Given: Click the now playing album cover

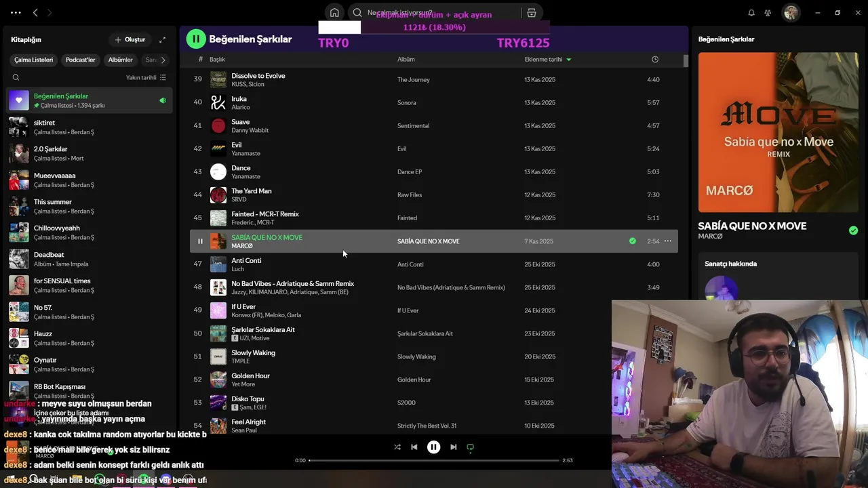Looking at the screenshot, I should [778, 132].
